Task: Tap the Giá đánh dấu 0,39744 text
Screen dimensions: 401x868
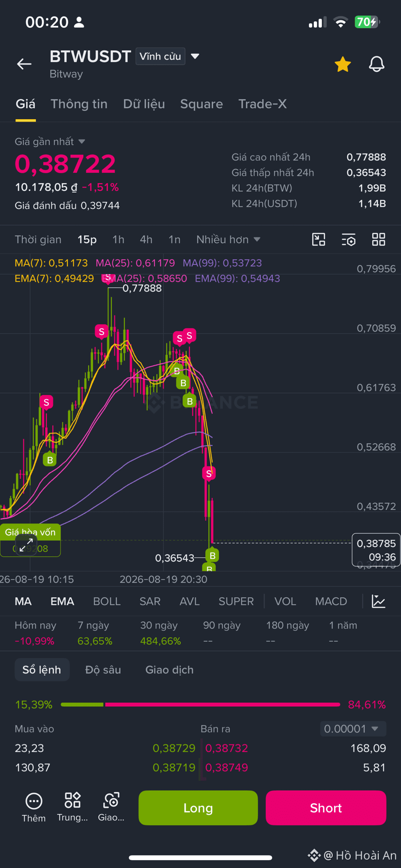Action: (67, 205)
